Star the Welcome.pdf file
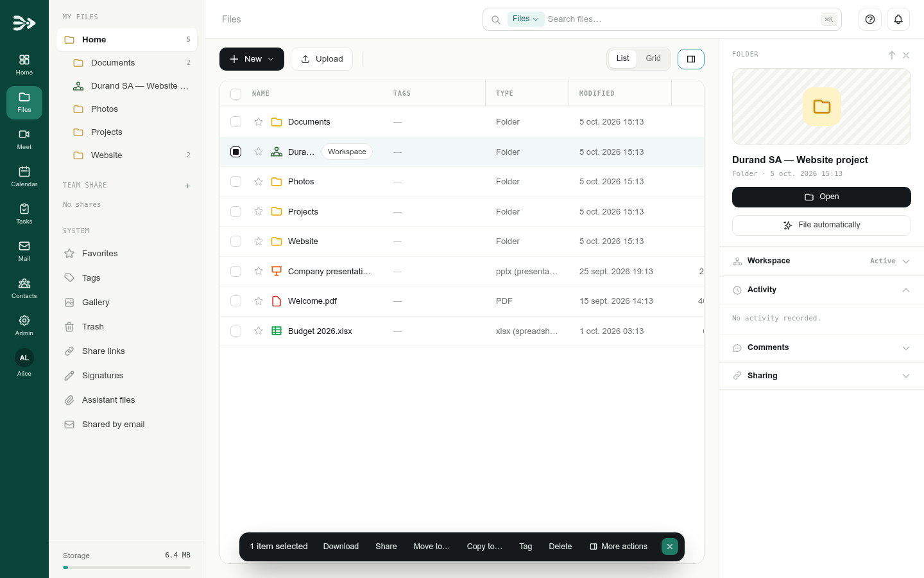Viewport: 924px width, 578px height. [259, 301]
